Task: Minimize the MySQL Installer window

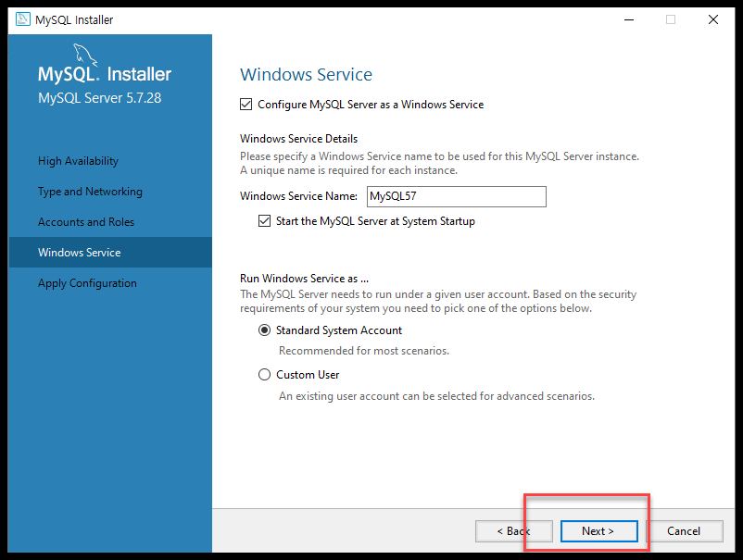Action: click(629, 19)
